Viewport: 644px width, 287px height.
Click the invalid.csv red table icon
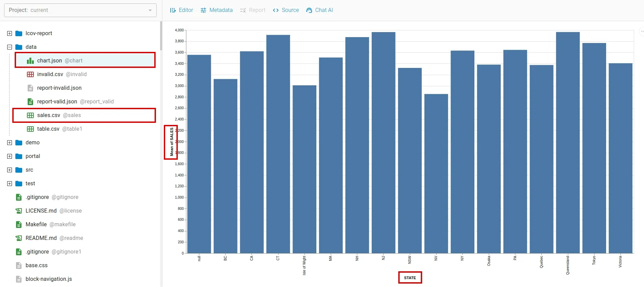[30, 74]
